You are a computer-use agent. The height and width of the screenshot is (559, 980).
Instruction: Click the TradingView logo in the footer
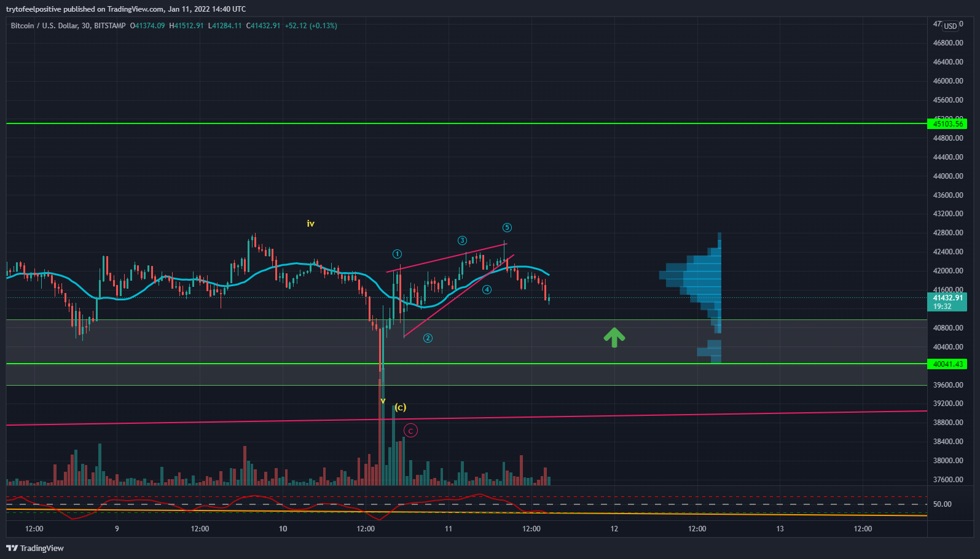pos(35,548)
